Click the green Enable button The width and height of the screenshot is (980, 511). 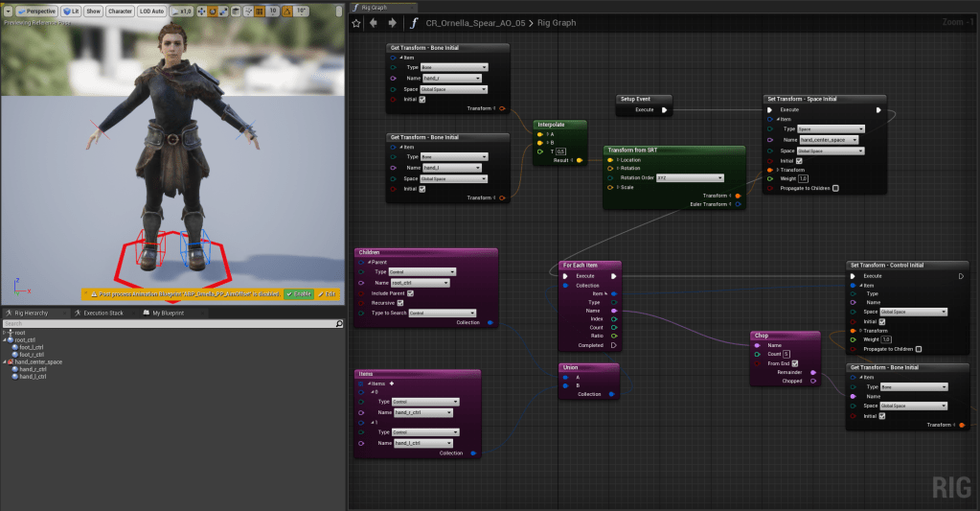pyautogui.click(x=298, y=294)
